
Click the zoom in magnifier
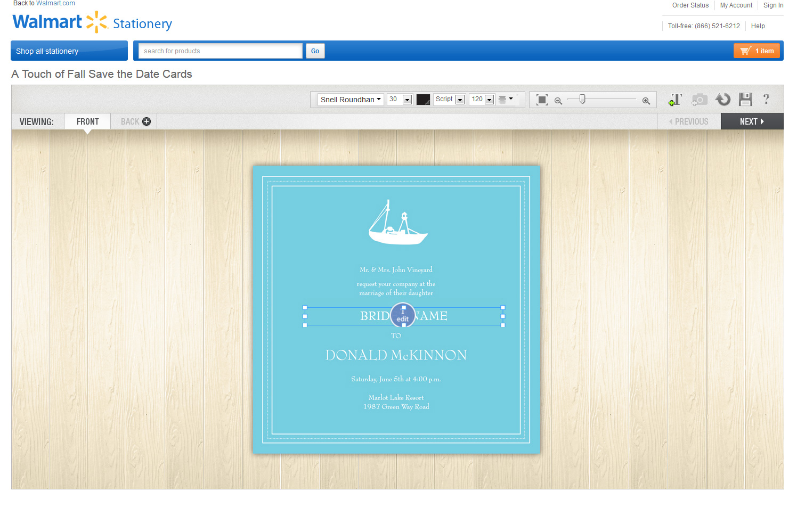[646, 101]
